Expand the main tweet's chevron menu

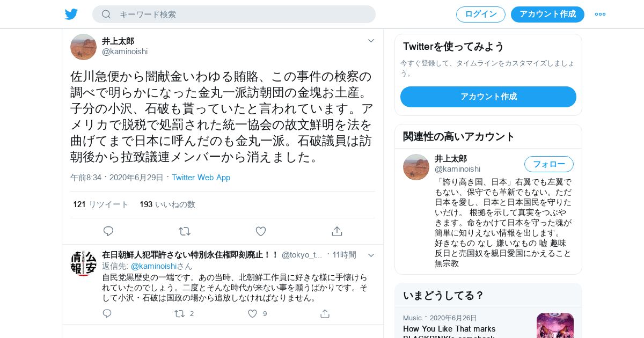[x=371, y=41]
